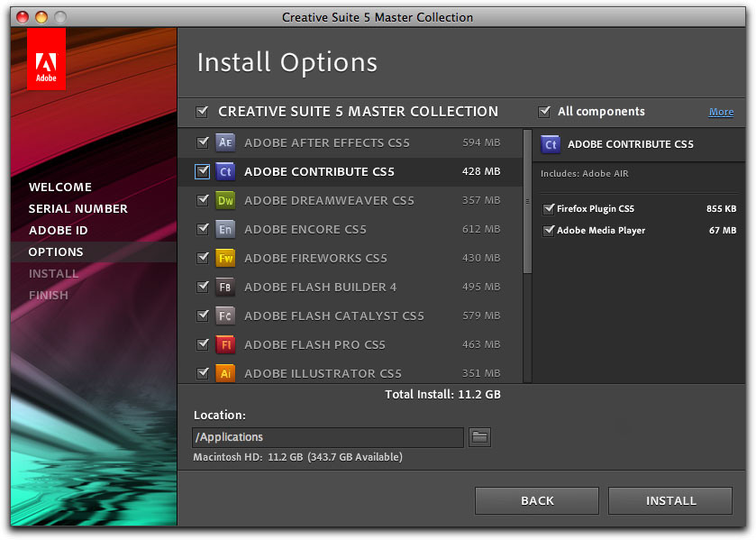Viewport: 756px width, 540px height.
Task: Click the INSTALL button
Action: tap(670, 501)
